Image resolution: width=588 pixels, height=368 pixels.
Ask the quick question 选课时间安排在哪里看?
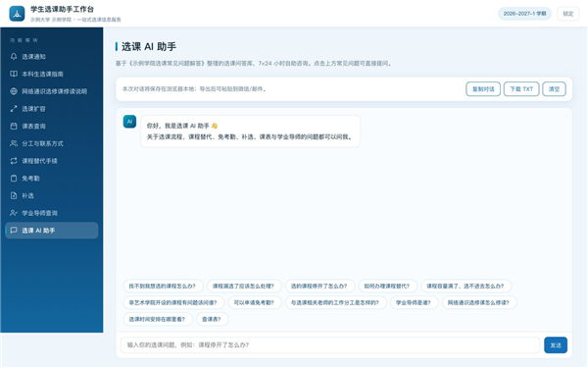tap(158, 319)
